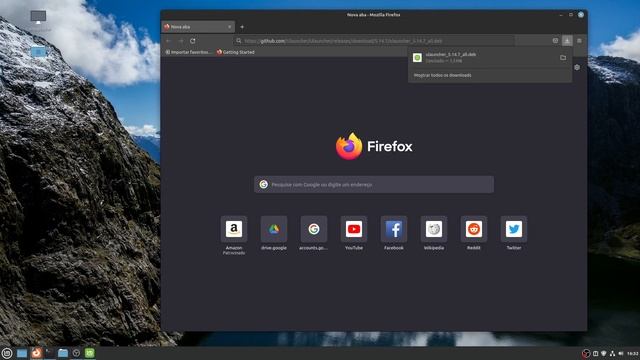Click the Downloads toolbar button
This screenshot has width=640, height=360.
coord(567,41)
